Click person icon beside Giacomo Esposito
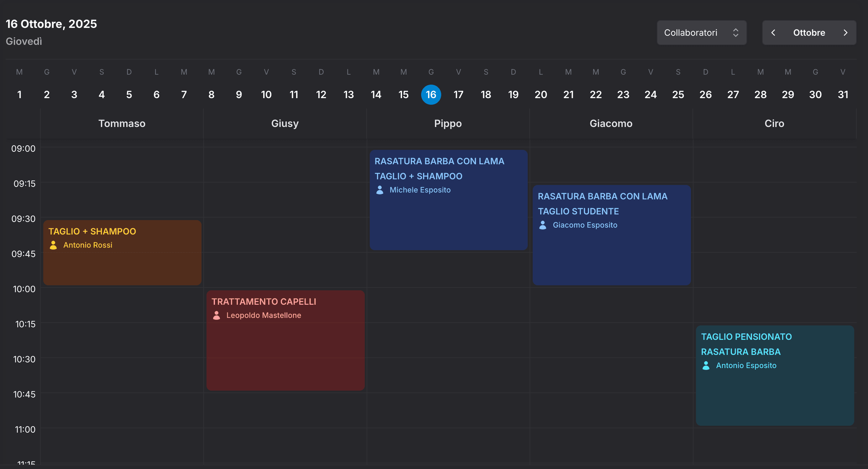The height and width of the screenshot is (469, 868). pos(542,225)
